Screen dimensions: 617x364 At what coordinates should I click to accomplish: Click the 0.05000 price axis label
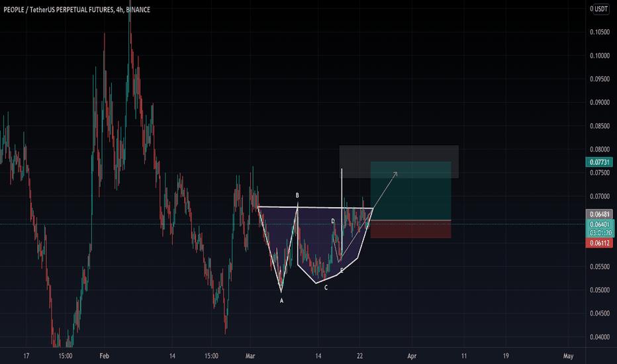tap(600, 290)
